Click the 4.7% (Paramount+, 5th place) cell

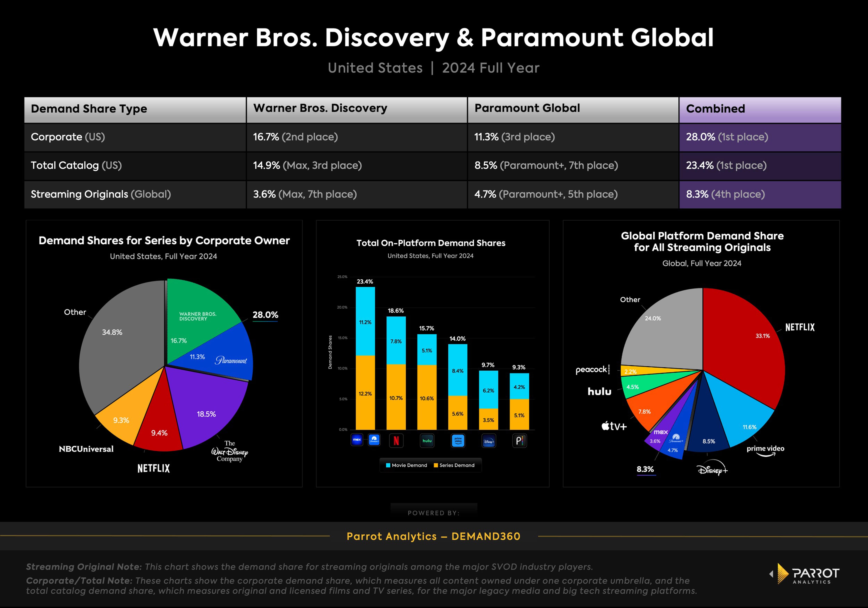click(573, 194)
